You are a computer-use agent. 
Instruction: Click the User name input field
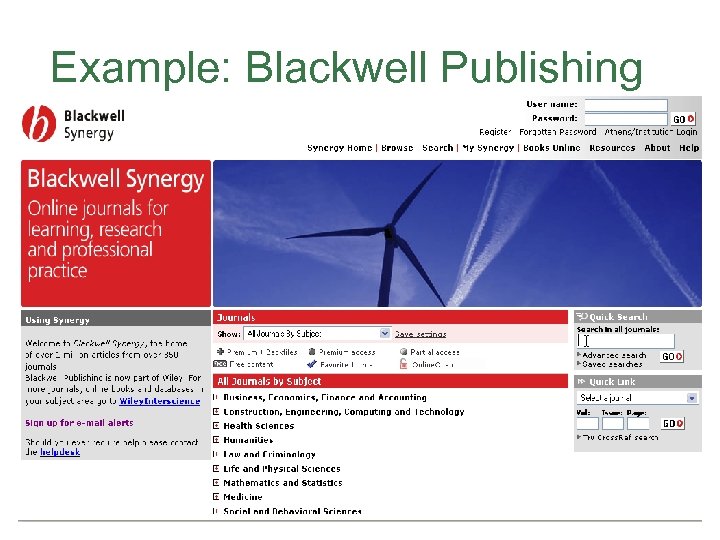tap(626, 105)
